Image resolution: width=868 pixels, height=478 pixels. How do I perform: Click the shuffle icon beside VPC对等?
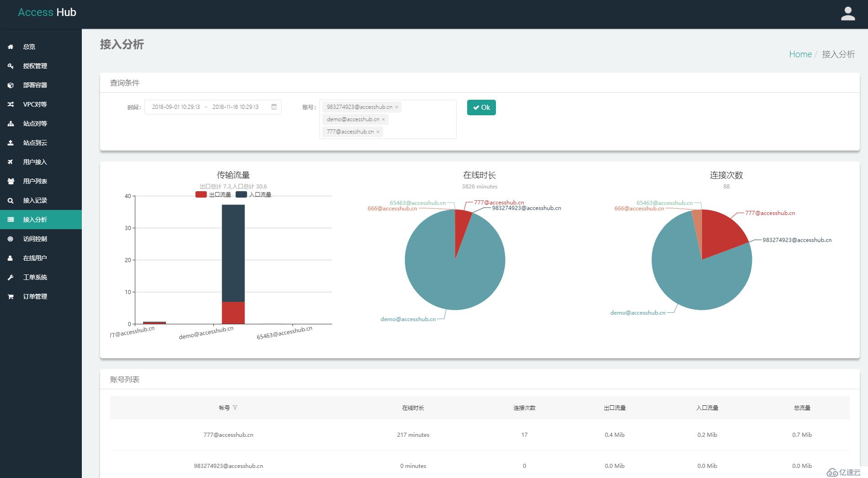11,104
